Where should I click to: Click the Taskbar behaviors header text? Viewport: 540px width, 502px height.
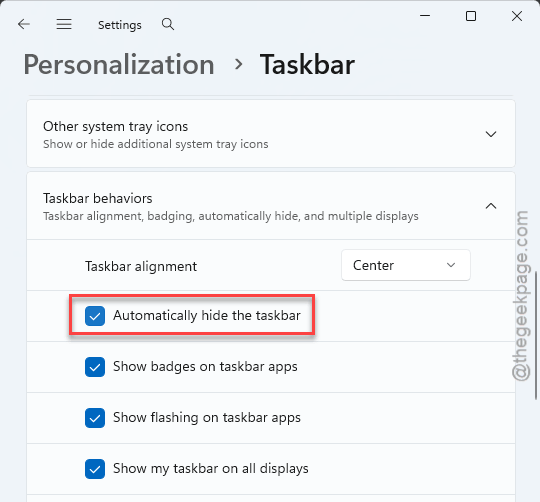click(x=97, y=198)
